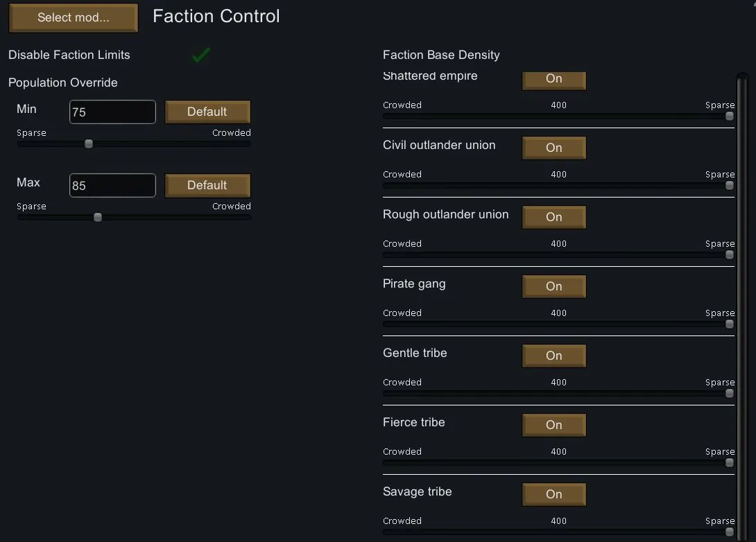Toggle Pirate gang On button
This screenshot has height=542, width=756.
coord(553,286)
